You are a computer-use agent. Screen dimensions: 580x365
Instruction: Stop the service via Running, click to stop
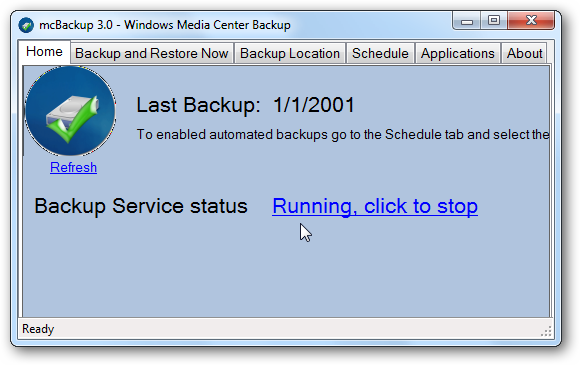375,206
